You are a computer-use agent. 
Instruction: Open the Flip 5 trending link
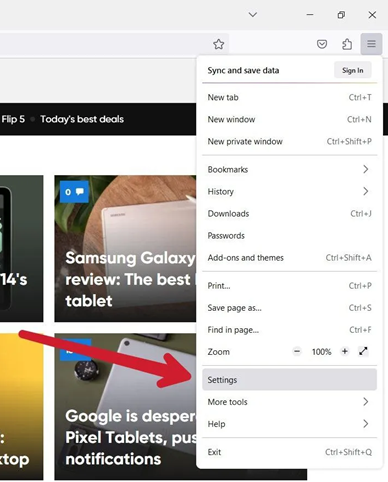(13, 119)
